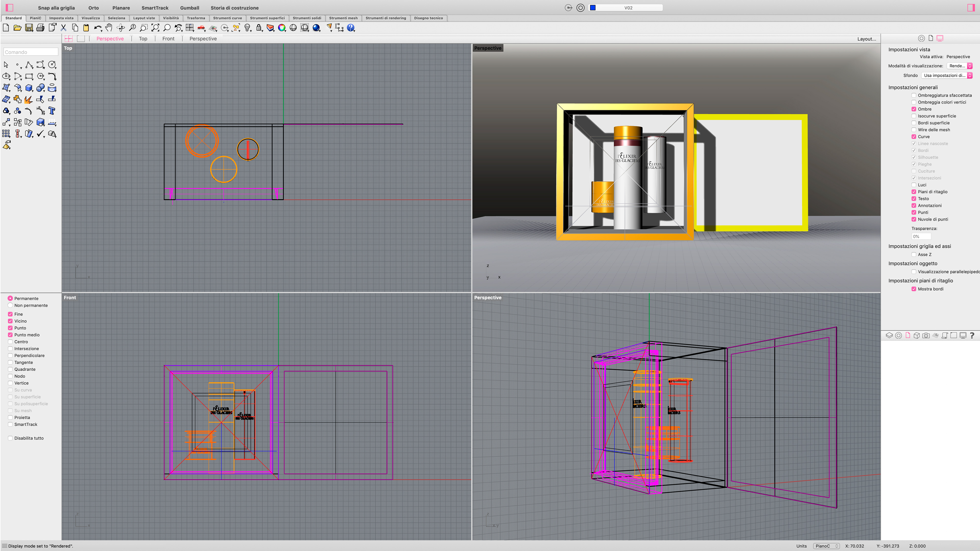Select the Pan hand tool

coord(109,28)
